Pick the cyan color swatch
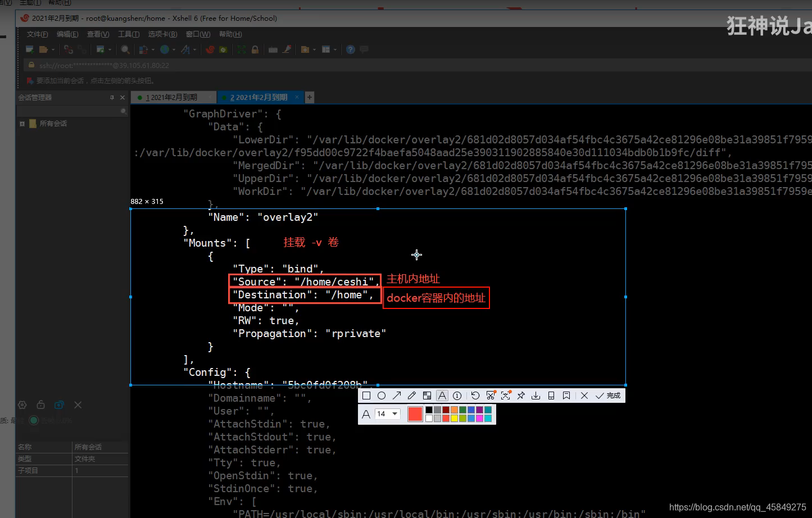 (x=488, y=418)
